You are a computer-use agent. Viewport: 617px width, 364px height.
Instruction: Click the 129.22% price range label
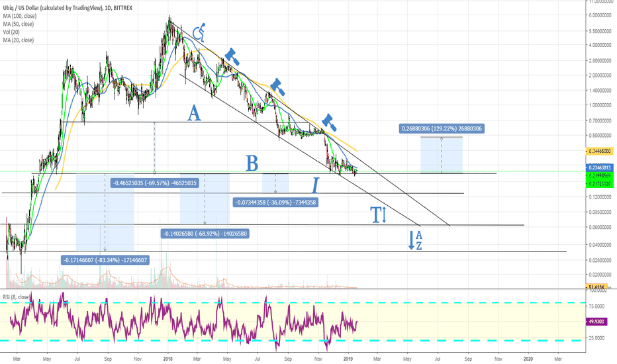tap(442, 128)
